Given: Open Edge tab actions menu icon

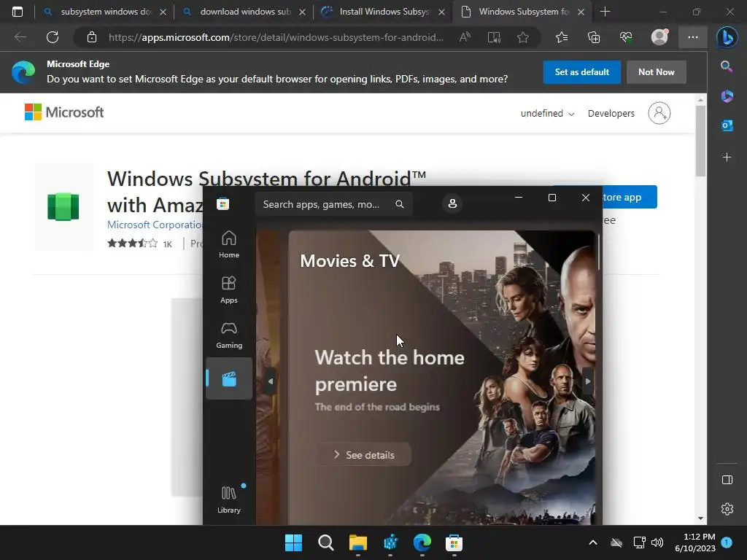Looking at the screenshot, I should (x=18, y=12).
